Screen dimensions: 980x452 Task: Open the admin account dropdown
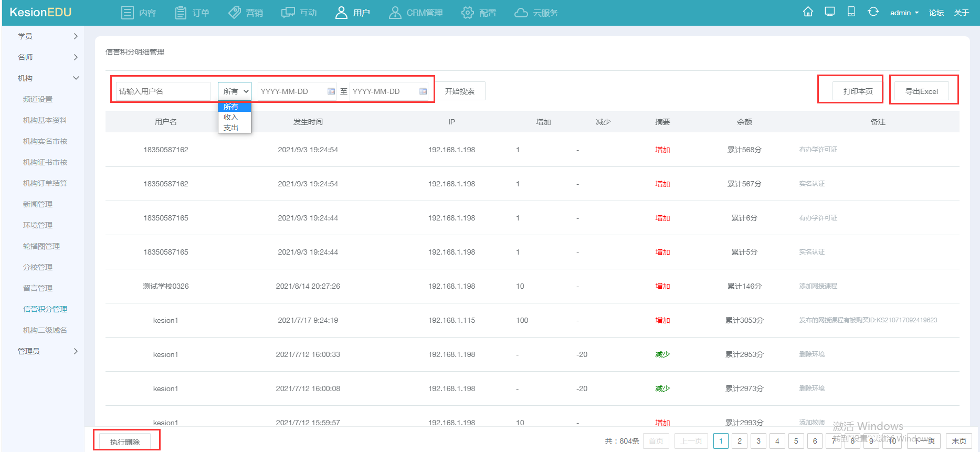904,13
